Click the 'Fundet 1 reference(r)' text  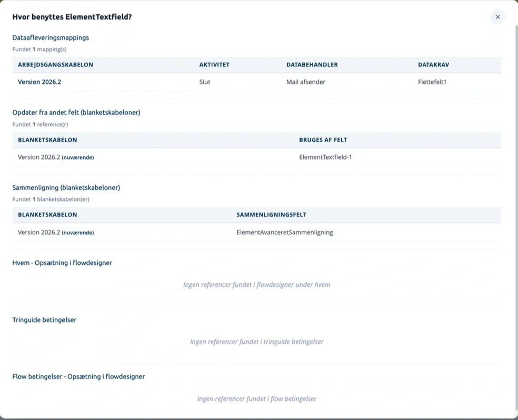pyautogui.click(x=40, y=125)
